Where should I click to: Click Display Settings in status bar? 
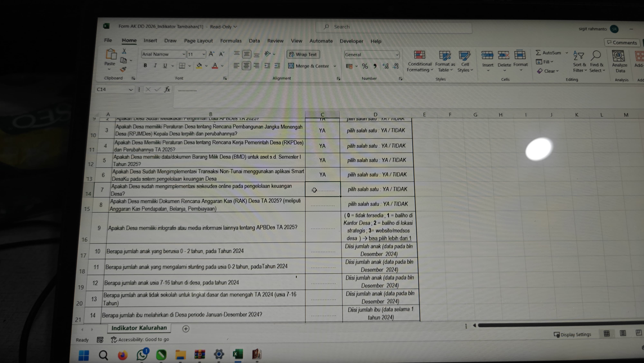[x=572, y=334]
